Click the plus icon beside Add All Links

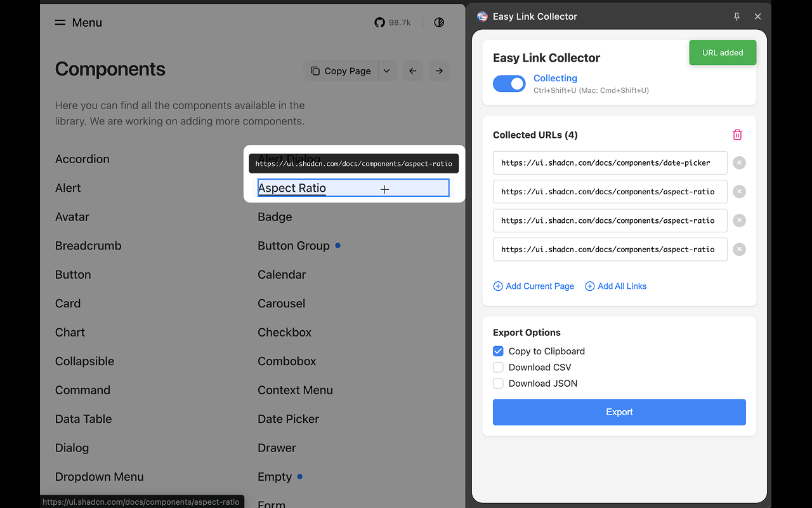[x=590, y=286]
